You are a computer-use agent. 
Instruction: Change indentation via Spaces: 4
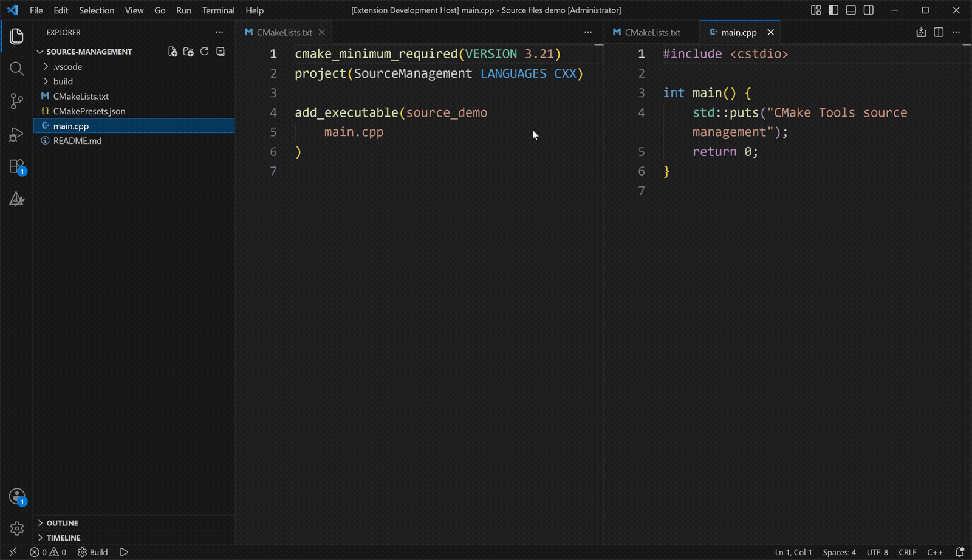(839, 552)
